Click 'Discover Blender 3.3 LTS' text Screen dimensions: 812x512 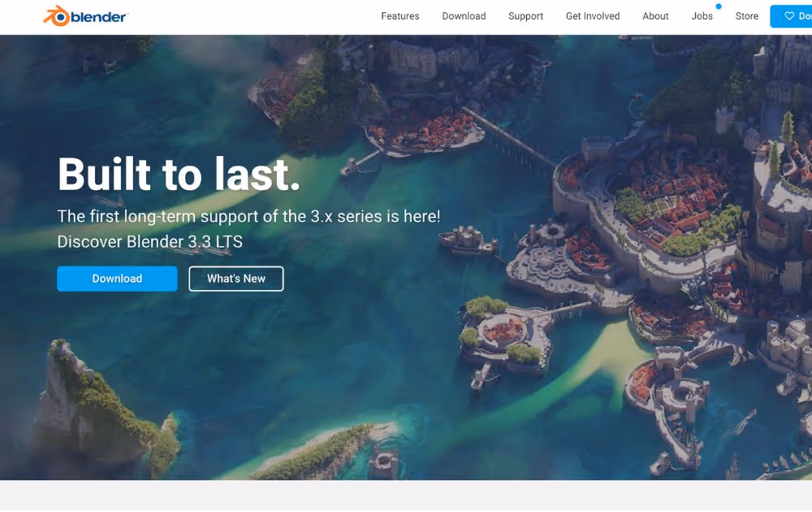149,241
